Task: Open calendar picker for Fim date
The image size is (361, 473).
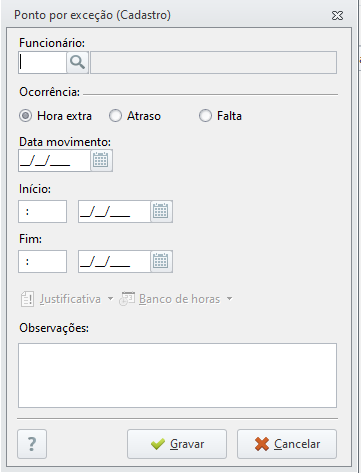Action: 161,261
